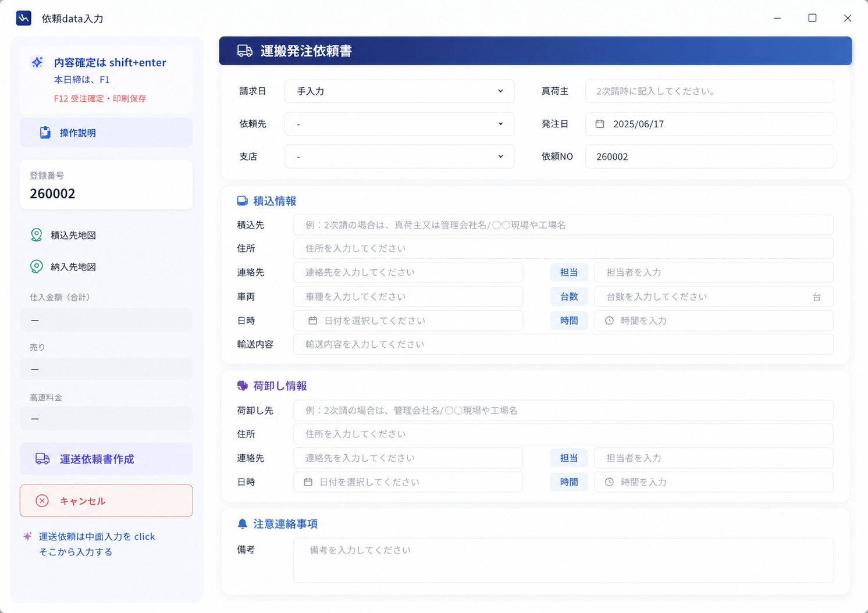Click the truck icon in 運送依頼書作成 button
Viewport: 868px width, 613px height.
[x=42, y=459]
